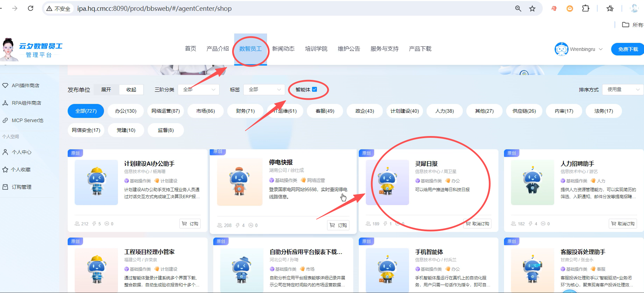
Task: Click site security warning icon in address bar
Action: 50,8
